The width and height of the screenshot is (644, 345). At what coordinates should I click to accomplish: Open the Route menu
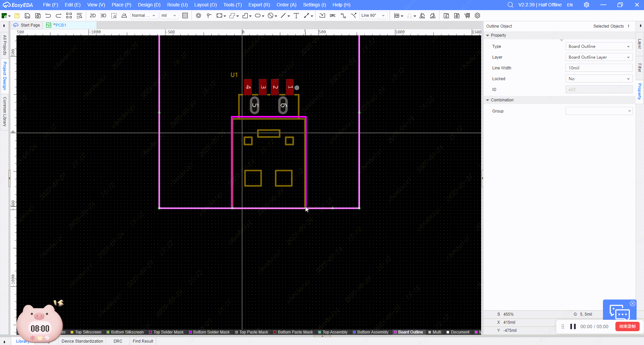[x=177, y=5]
